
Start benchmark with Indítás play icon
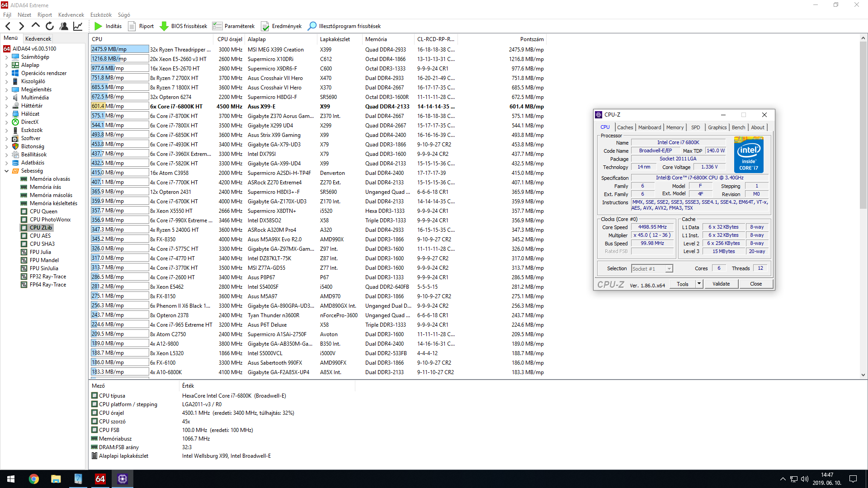98,26
